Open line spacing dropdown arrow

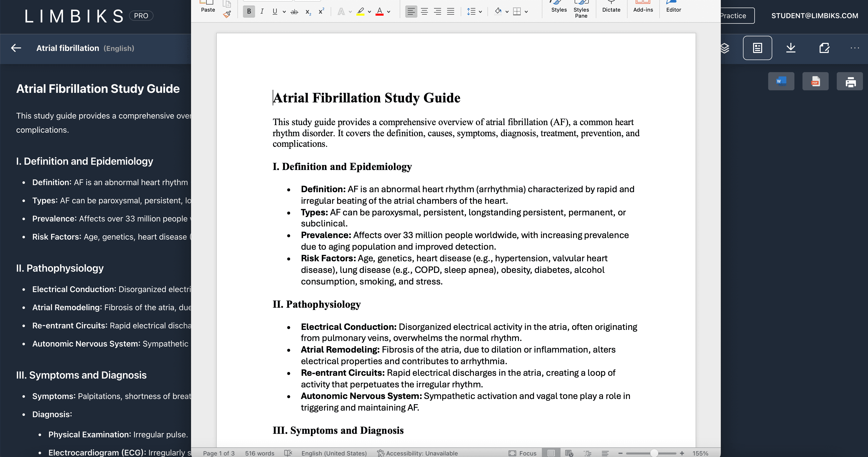click(480, 12)
